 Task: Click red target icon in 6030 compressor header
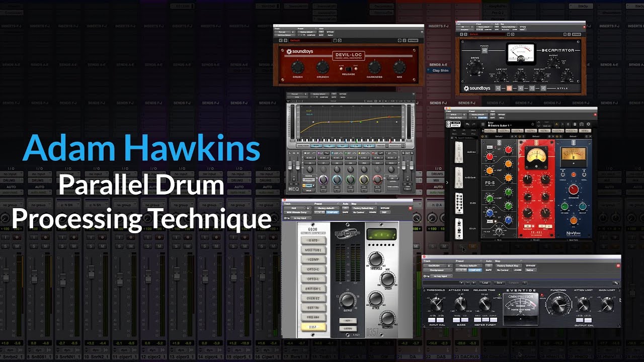point(411,208)
